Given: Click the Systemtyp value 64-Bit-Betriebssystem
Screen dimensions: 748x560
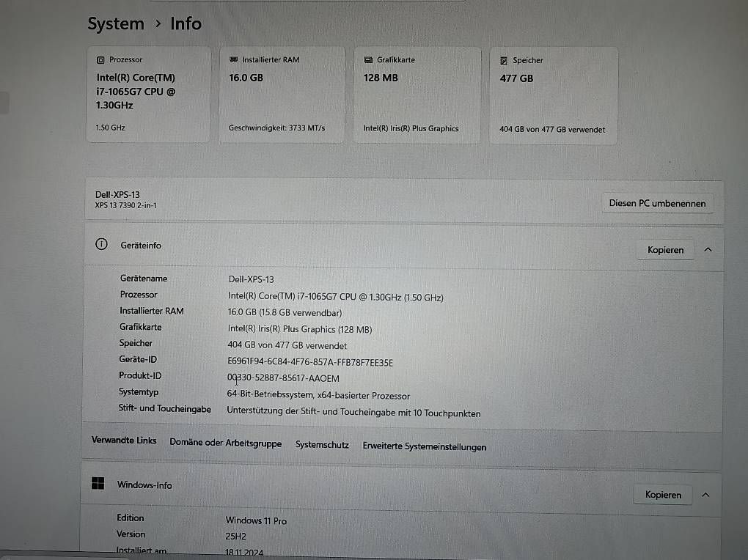Looking at the screenshot, I should [318, 395].
